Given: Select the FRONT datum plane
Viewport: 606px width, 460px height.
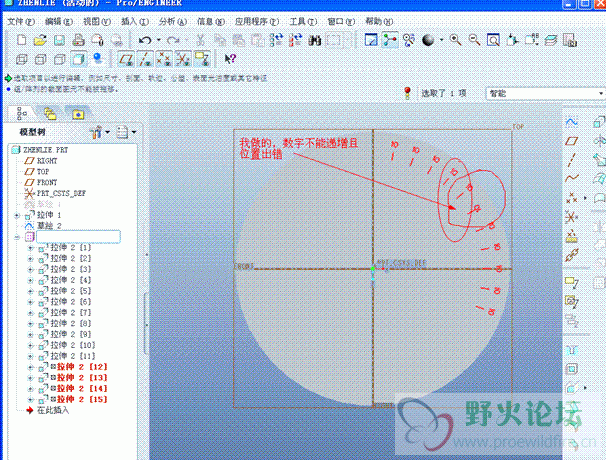Looking at the screenshot, I should [x=47, y=182].
